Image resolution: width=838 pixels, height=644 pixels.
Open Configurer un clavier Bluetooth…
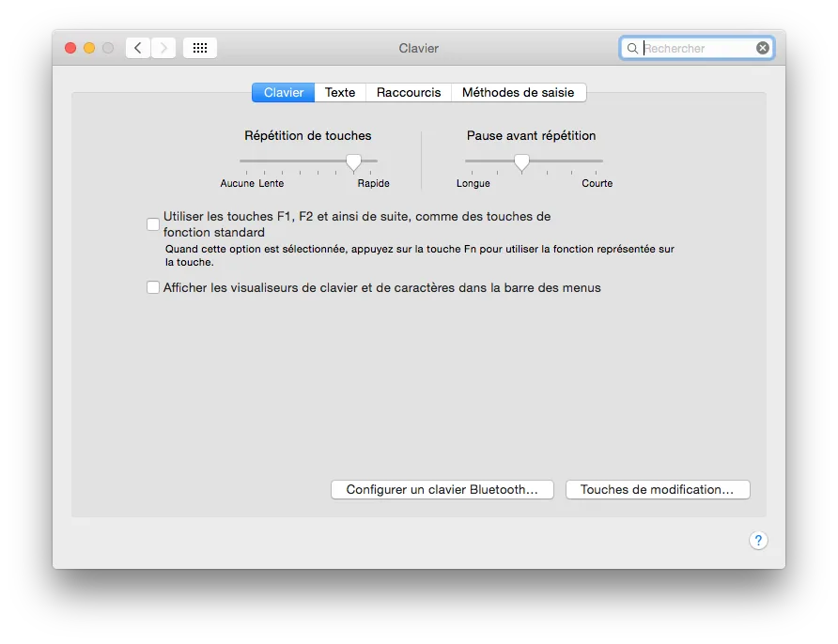pos(442,490)
